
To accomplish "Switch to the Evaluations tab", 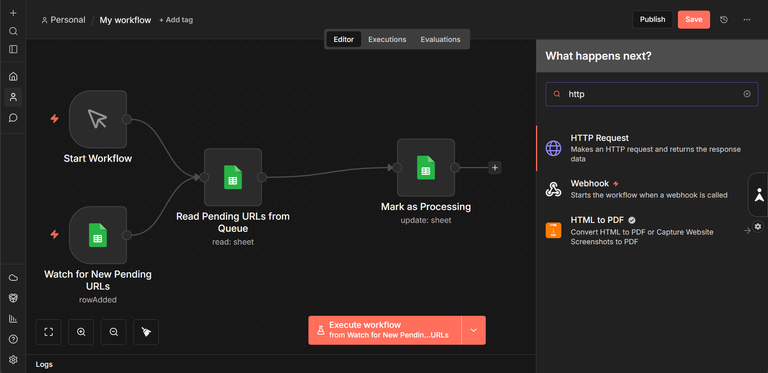I will (x=440, y=39).
